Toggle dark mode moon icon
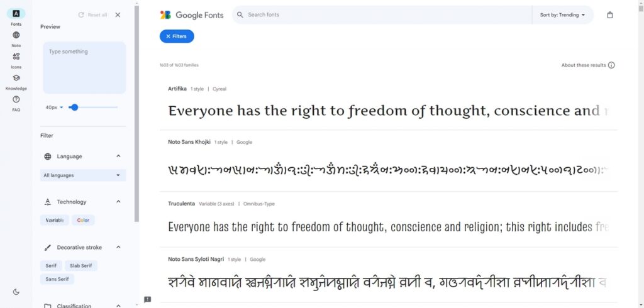Screen dimensions: 644x308 [16, 292]
